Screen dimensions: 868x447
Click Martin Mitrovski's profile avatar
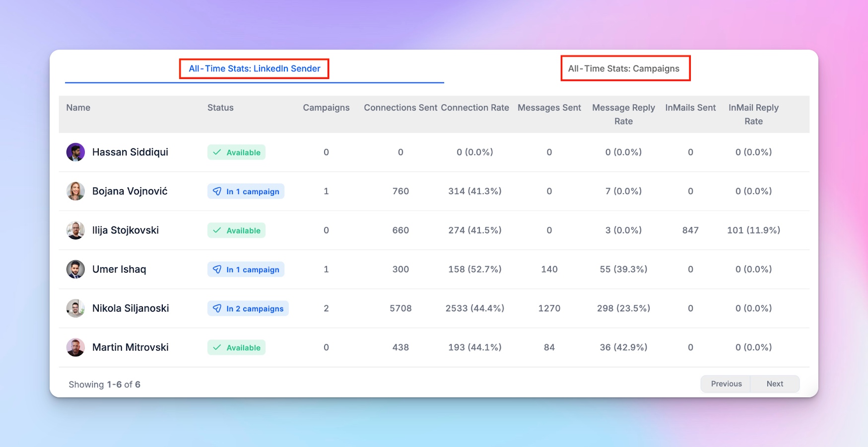[75, 347]
